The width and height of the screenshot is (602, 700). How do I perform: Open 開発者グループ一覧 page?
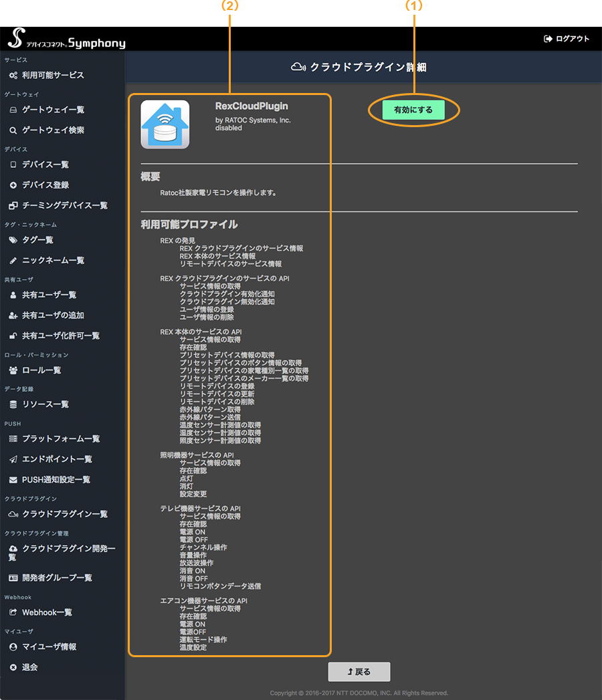57,578
